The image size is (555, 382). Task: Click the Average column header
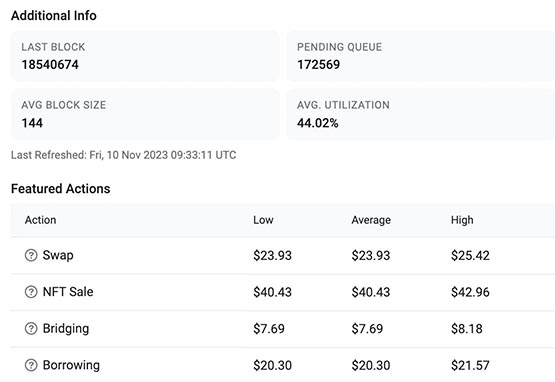pyautogui.click(x=371, y=220)
